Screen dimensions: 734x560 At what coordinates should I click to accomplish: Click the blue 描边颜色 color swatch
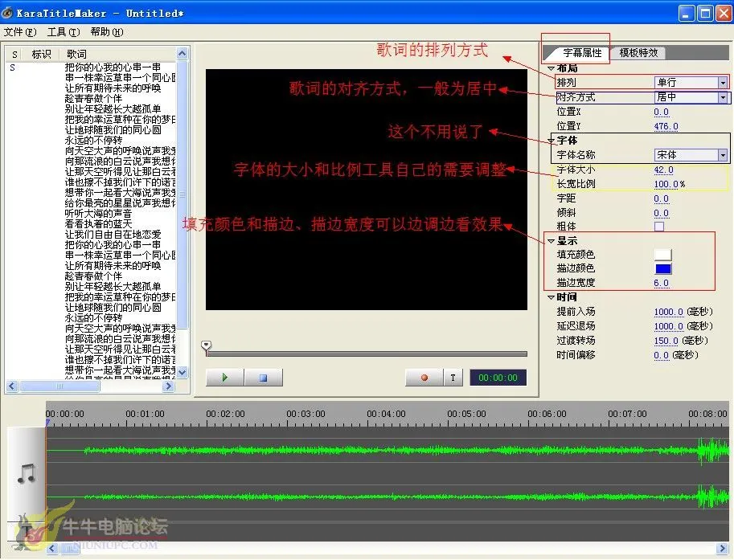[x=662, y=268]
